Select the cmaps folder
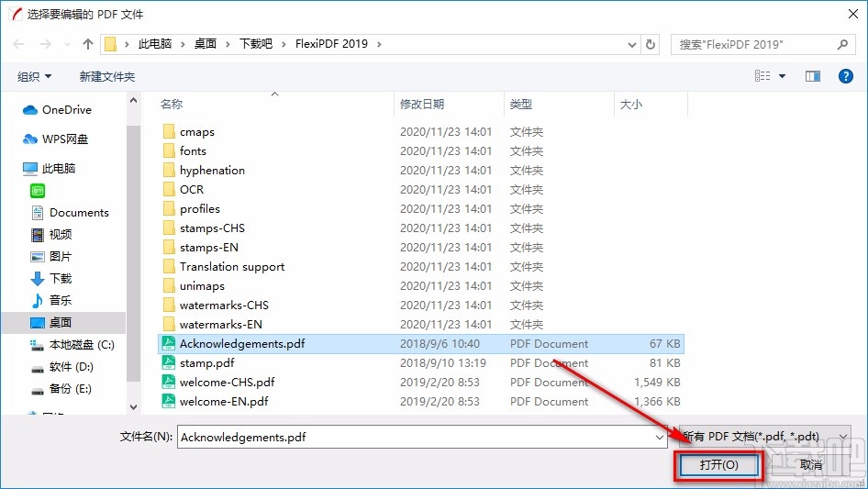868x489 pixels. tap(197, 132)
